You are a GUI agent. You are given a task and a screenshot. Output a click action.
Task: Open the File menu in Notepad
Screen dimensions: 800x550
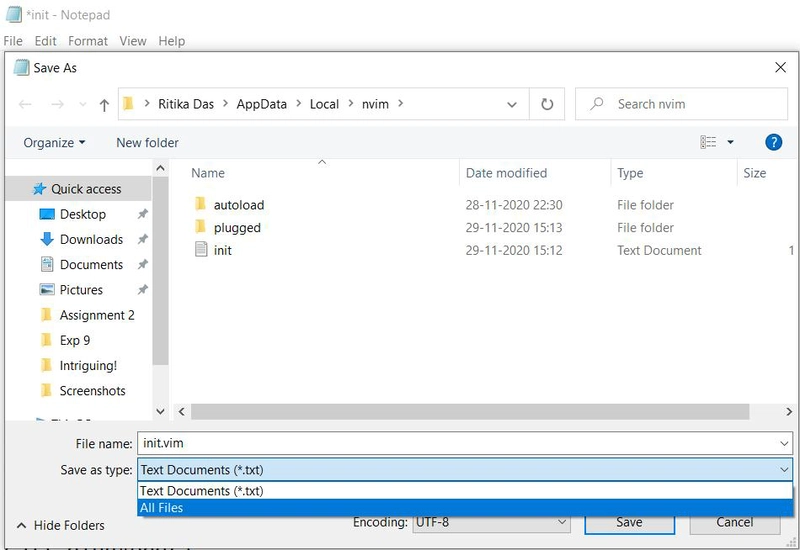[x=13, y=41]
